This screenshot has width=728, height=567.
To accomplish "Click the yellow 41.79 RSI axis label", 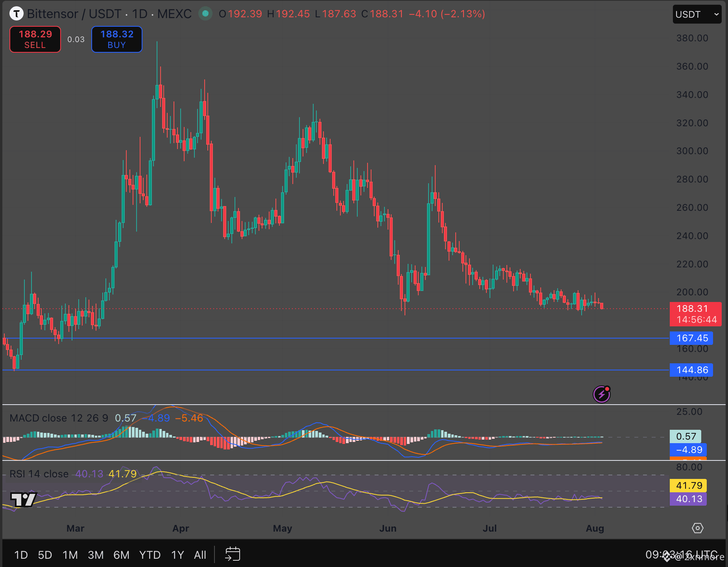I will click(688, 486).
